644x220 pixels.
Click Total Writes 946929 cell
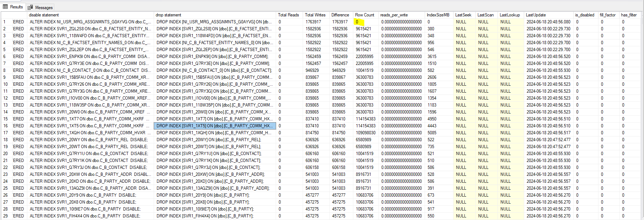tap(317, 70)
